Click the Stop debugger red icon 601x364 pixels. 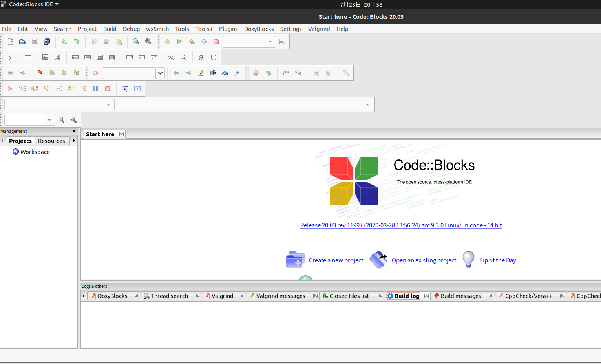[108, 89]
